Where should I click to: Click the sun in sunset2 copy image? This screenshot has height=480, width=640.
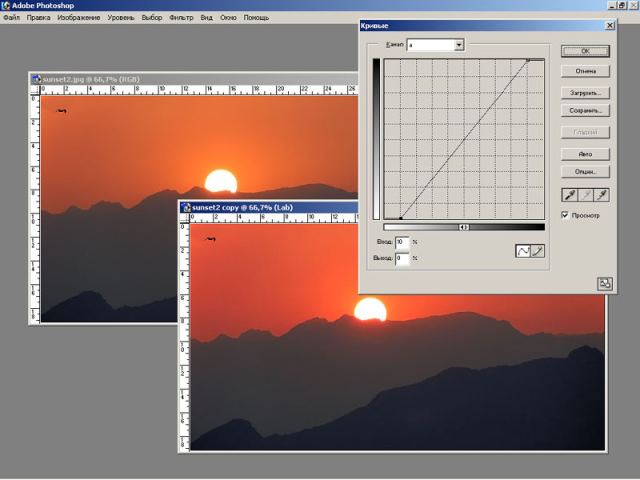[x=370, y=309]
